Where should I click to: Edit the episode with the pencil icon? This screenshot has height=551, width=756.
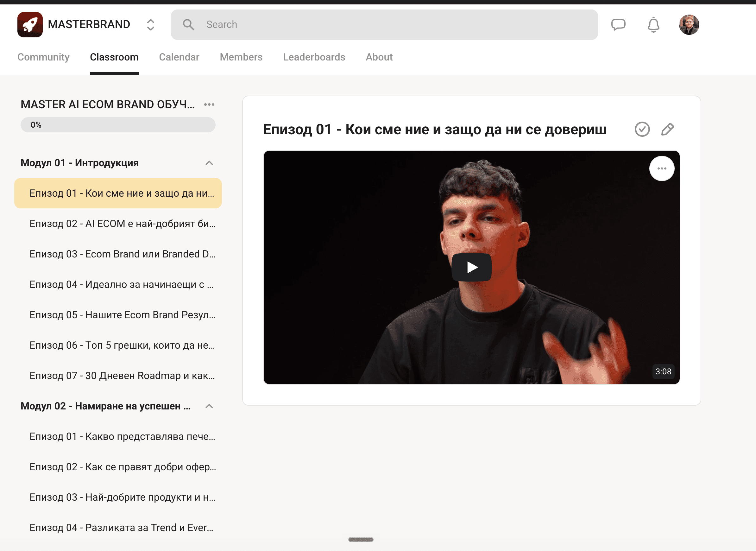tap(667, 130)
